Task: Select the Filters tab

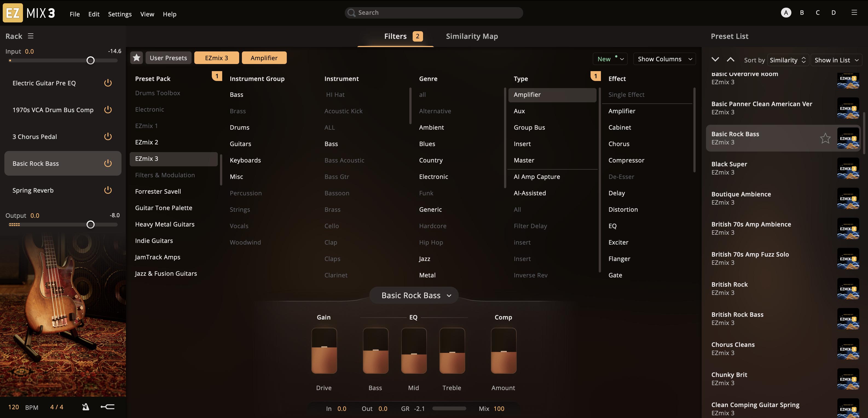Action: [395, 36]
